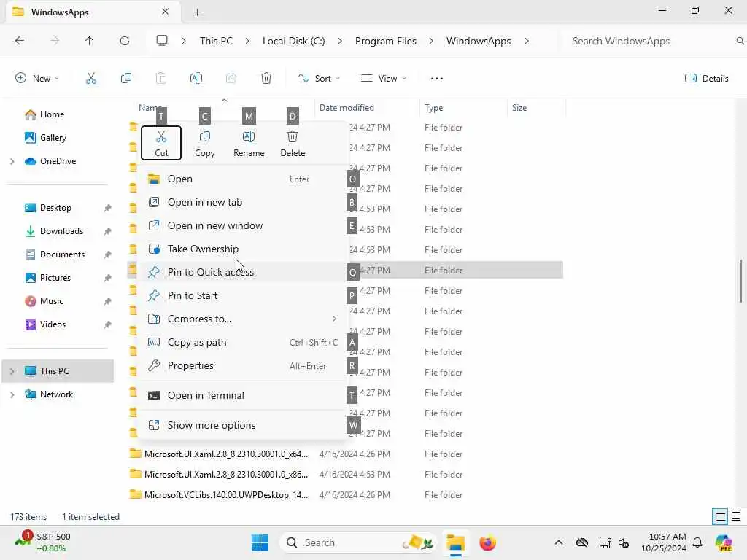Open Properties from context menu
The image size is (747, 560).
click(243, 366)
